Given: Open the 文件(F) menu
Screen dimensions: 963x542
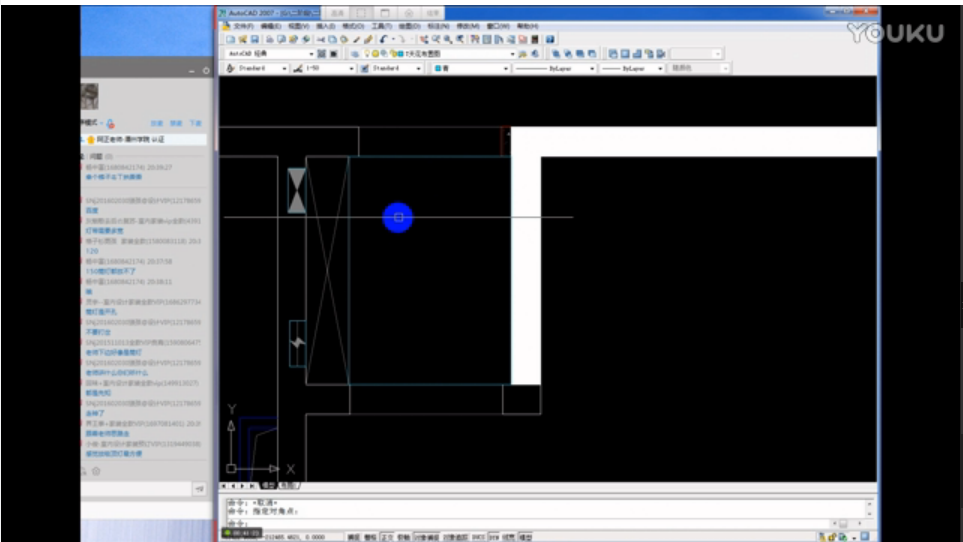Looking at the screenshot, I should click(x=244, y=26).
